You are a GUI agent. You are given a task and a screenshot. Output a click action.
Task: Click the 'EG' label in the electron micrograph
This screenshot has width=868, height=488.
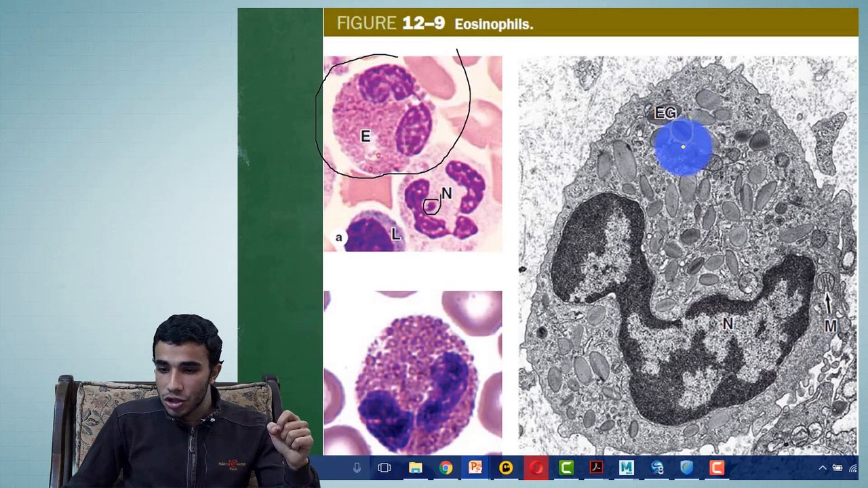point(665,113)
